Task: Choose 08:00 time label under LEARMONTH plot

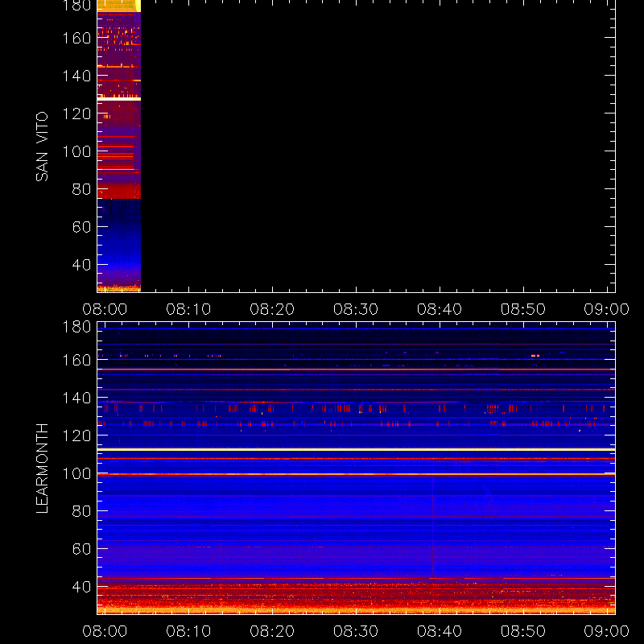Action: pyautogui.click(x=105, y=631)
